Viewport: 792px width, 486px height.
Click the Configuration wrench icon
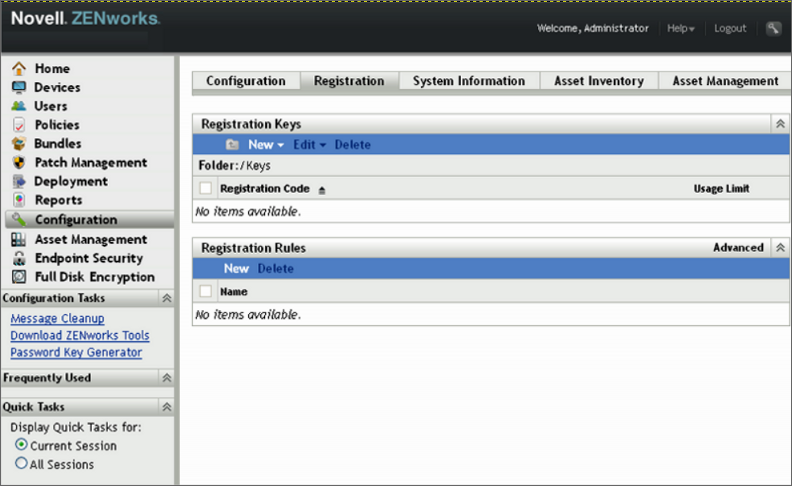pos(19,219)
